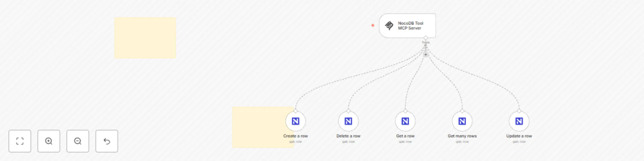Open the Delete a row node
644x161 pixels.
pyautogui.click(x=348, y=121)
